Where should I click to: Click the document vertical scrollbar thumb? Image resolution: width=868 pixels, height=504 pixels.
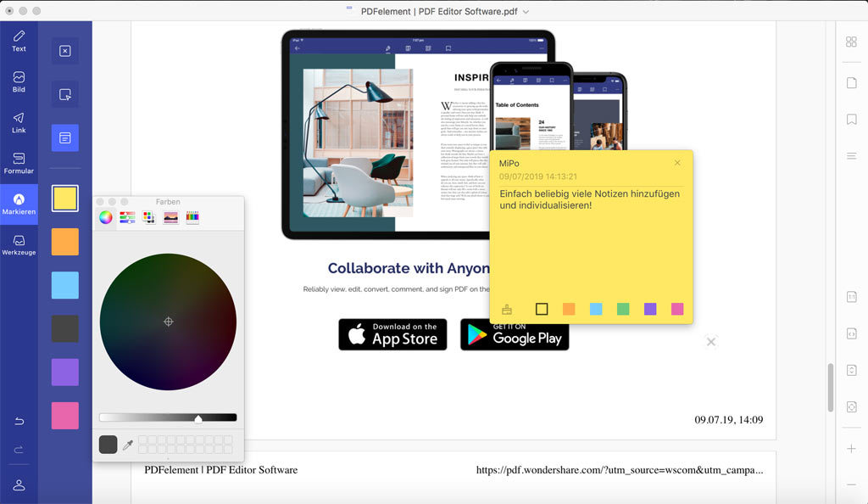coord(831,387)
